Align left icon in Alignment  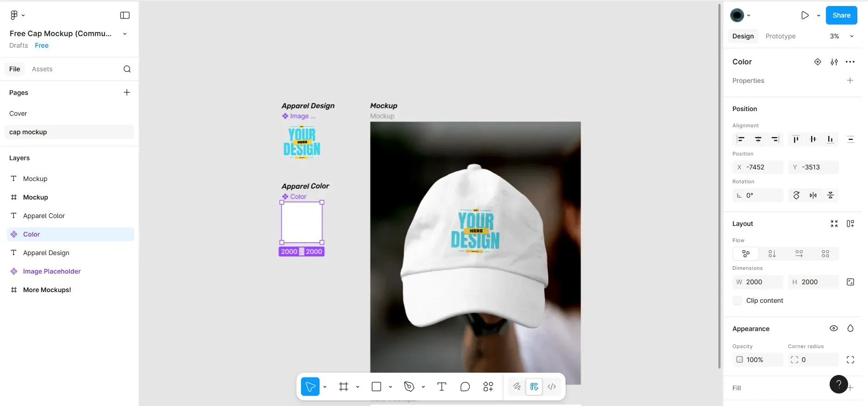click(x=741, y=139)
